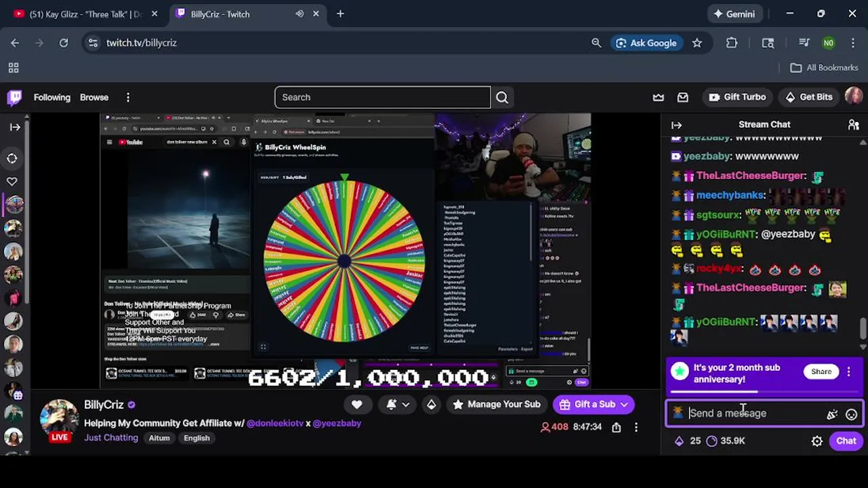Open the chat emote picker
This screenshot has width=868, height=488.
pos(852,414)
